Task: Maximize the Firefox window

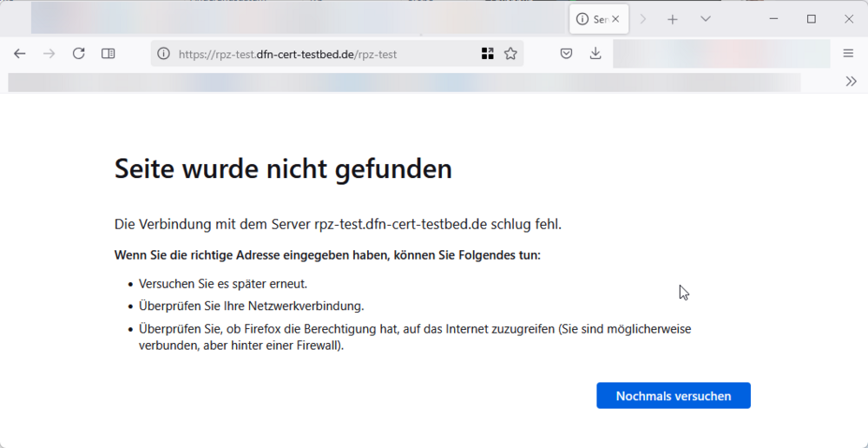Action: (811, 19)
